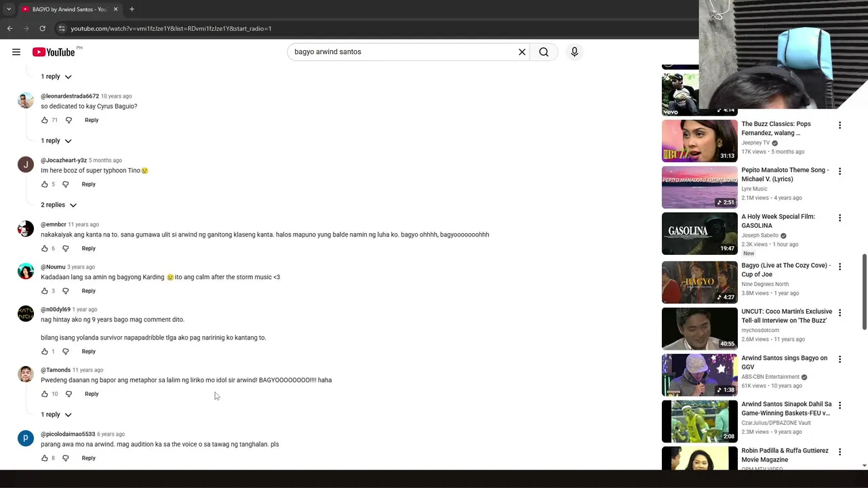
Task: Like the comment by @emnbcr
Action: click(x=45, y=249)
